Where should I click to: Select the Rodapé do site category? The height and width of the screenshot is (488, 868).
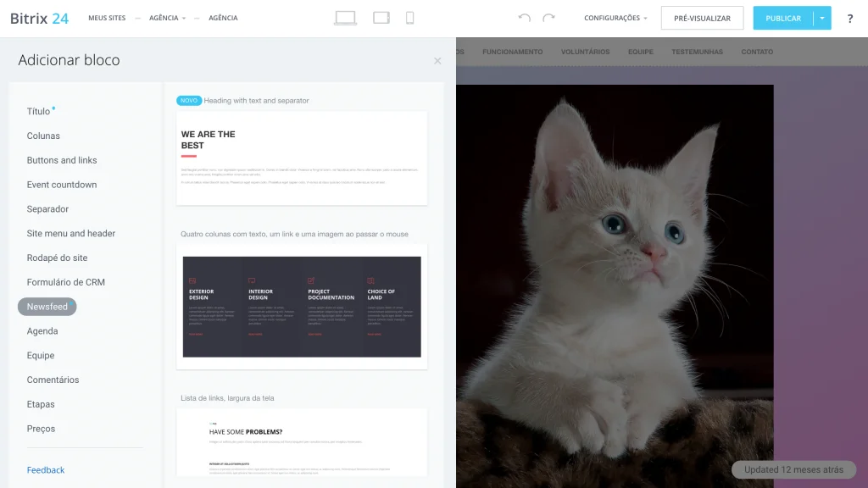[57, 258]
